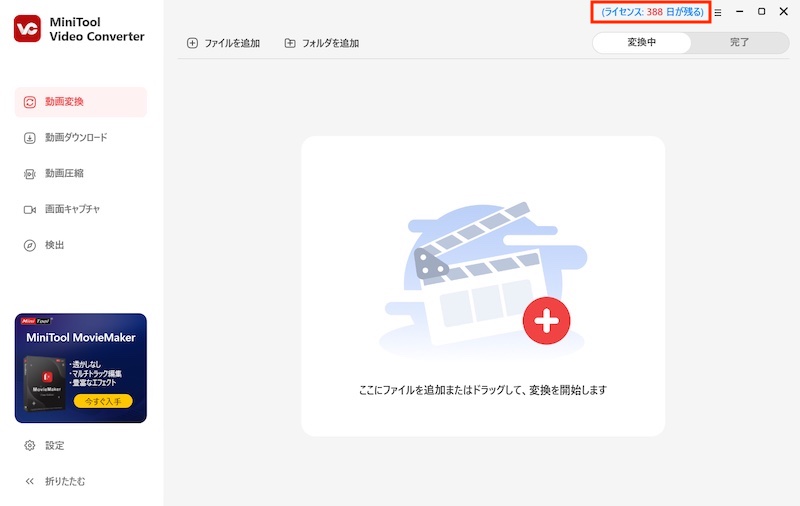The height and width of the screenshot is (506, 800).
Task: Click the 動画圧縮 compress icon
Action: 29,173
